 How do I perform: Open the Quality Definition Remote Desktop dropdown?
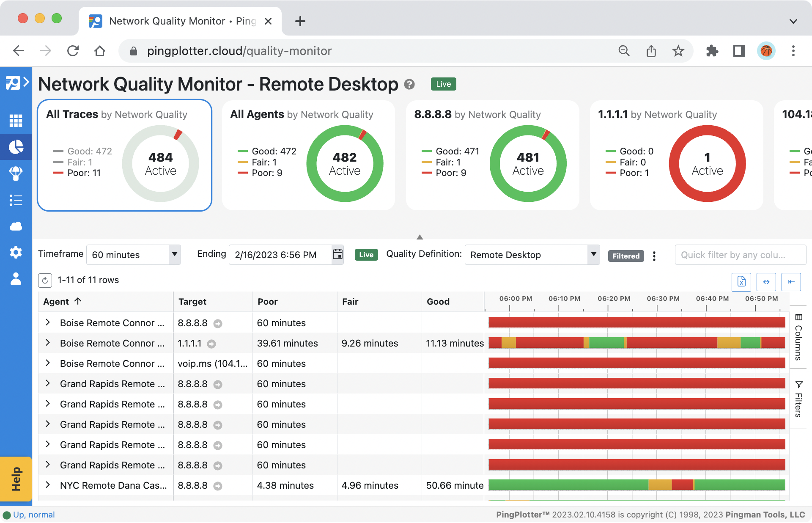click(532, 255)
